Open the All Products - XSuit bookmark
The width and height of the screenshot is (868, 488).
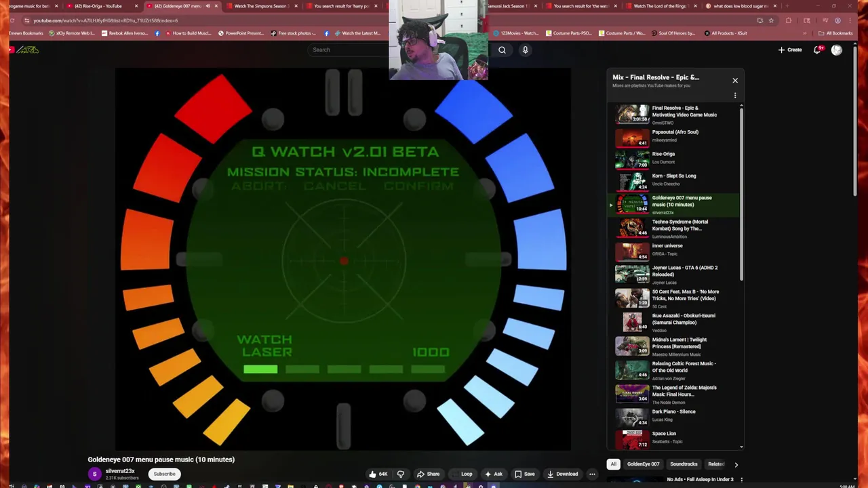tap(726, 33)
